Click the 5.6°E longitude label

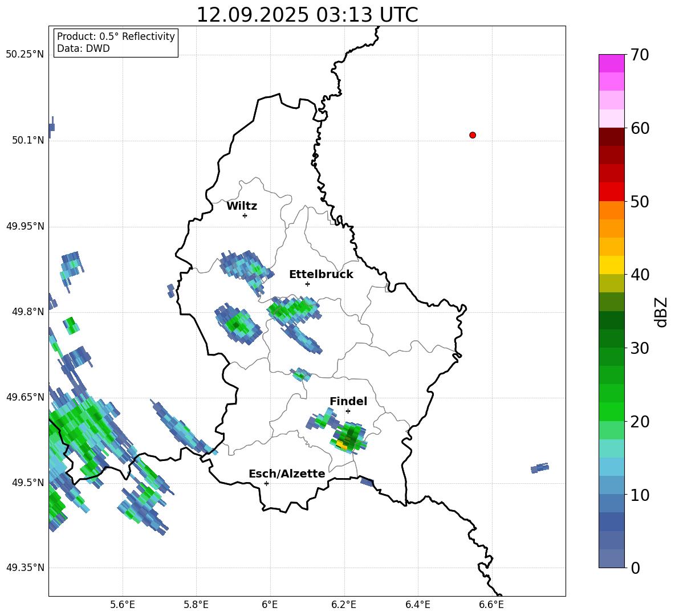(123, 605)
